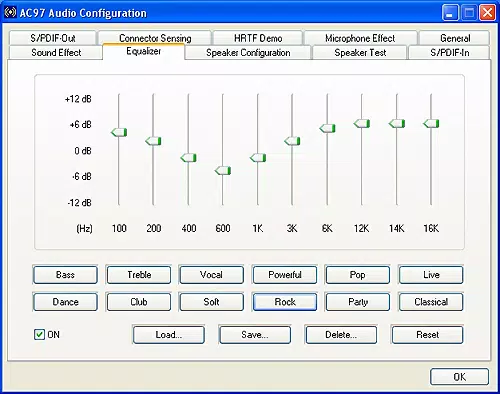This screenshot has height=394, width=500.
Task: Switch to the General tab
Action: [x=455, y=38]
